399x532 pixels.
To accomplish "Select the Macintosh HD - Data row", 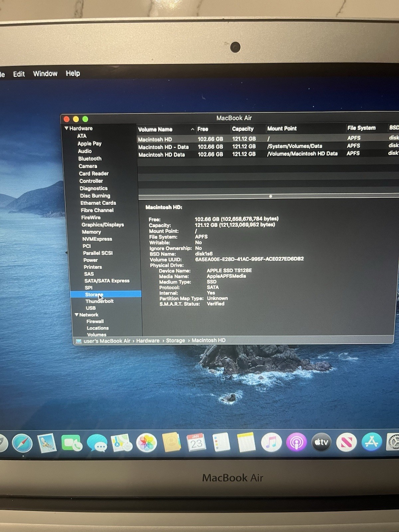I will click(164, 147).
